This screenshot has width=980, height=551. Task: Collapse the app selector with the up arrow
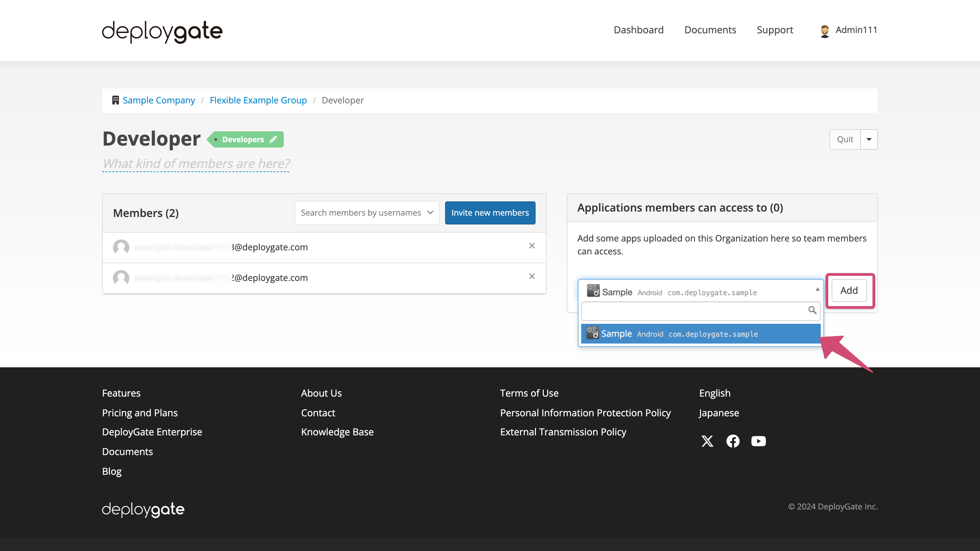[x=818, y=290]
